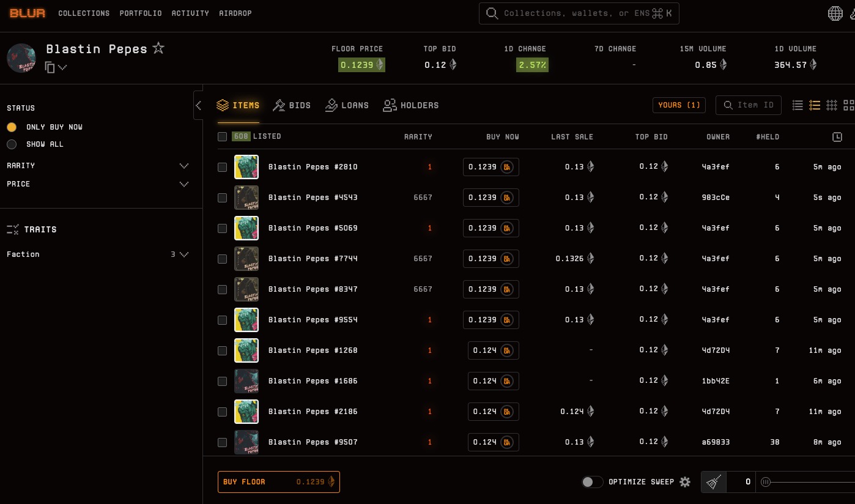This screenshot has height=504, width=855.
Task: Tick the select-all listed checkbox
Action: 223,137
